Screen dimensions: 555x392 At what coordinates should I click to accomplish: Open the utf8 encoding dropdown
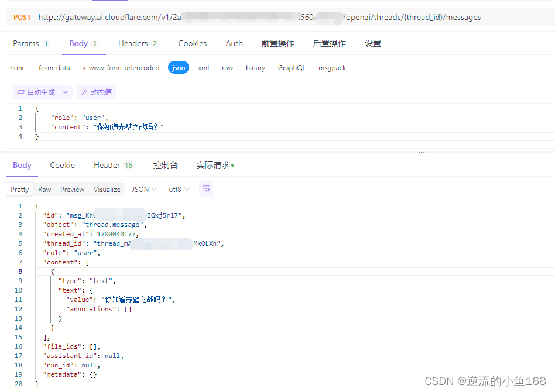coord(179,190)
